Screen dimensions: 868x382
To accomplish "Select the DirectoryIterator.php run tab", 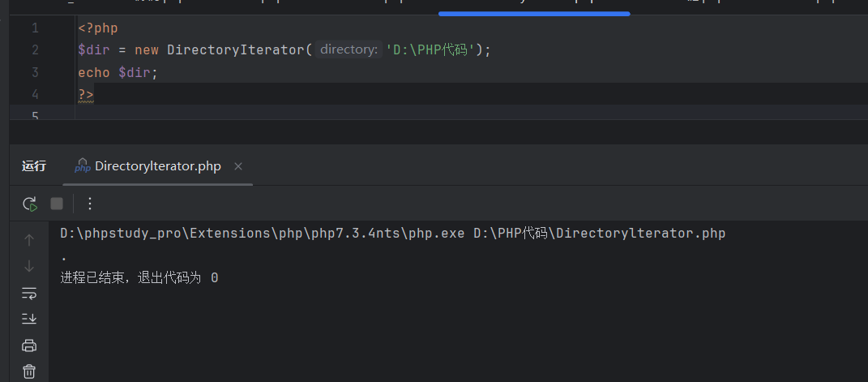I will click(157, 166).
